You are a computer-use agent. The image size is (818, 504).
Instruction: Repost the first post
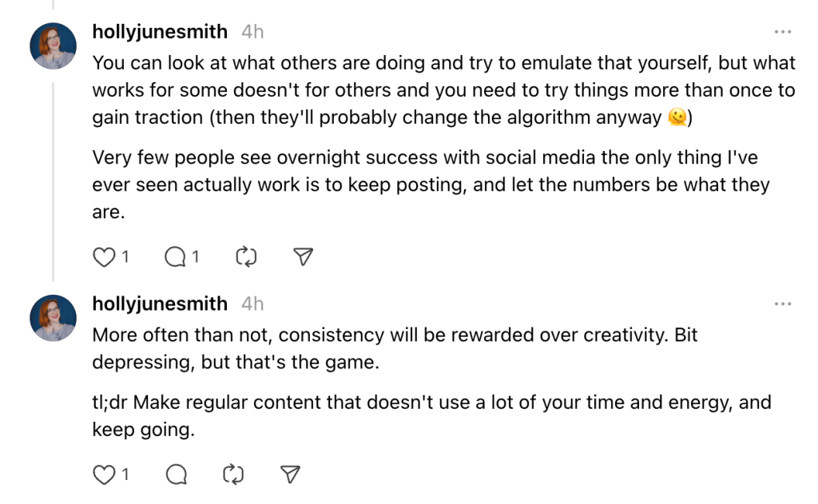pyautogui.click(x=245, y=257)
